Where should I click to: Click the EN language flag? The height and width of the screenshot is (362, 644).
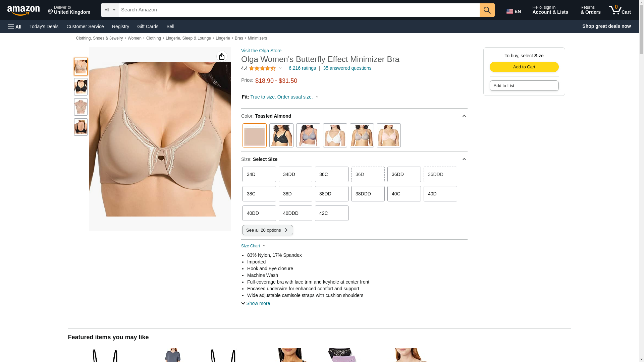514,11
